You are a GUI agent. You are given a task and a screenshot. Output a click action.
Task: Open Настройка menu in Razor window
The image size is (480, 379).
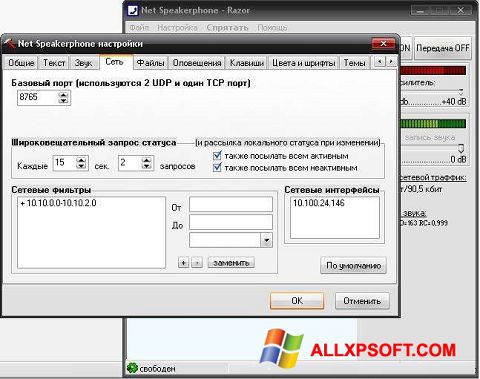click(x=178, y=27)
